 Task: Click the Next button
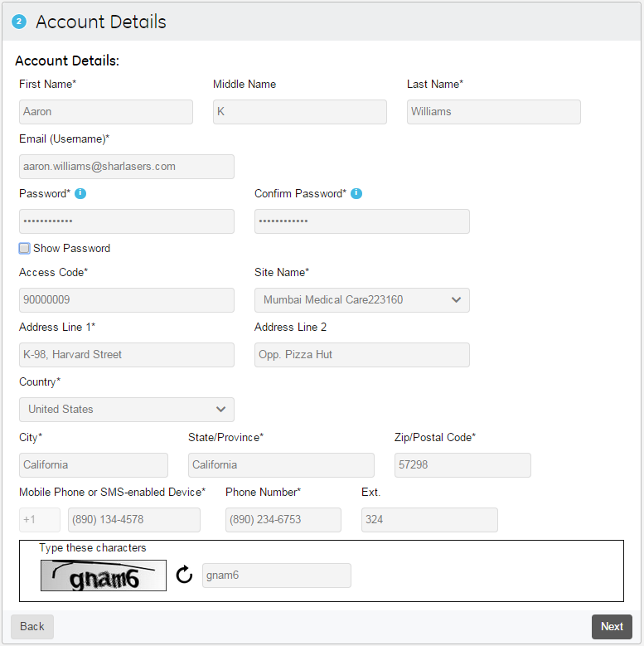point(612,626)
